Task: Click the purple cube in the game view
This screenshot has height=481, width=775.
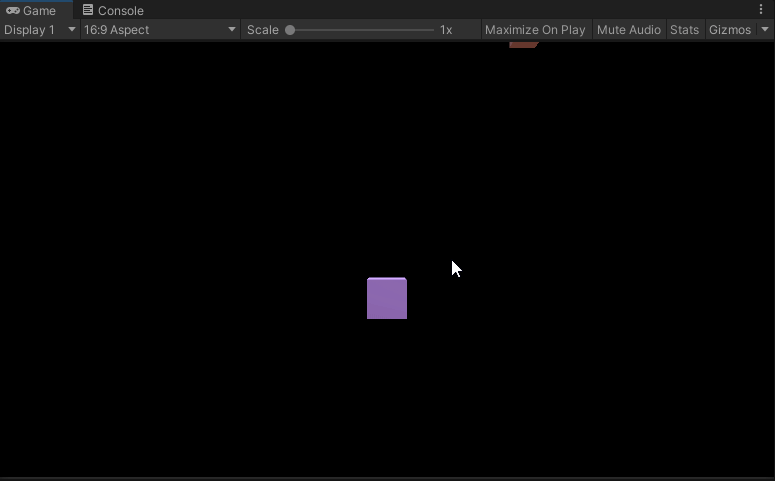Action: tap(387, 298)
